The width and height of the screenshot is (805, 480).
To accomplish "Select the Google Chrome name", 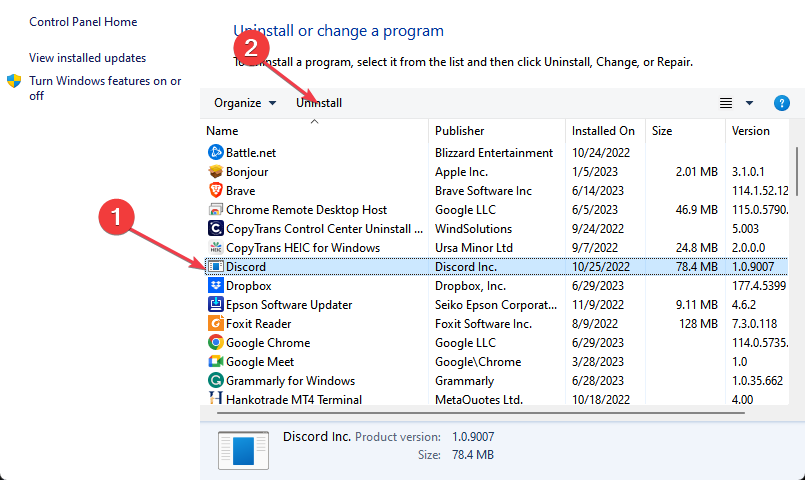I will pyautogui.click(x=268, y=342).
